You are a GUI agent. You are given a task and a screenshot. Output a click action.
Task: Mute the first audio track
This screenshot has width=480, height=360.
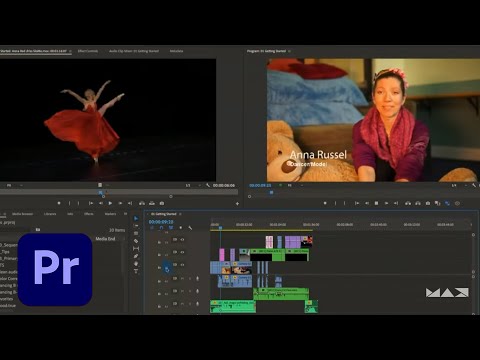182,278
